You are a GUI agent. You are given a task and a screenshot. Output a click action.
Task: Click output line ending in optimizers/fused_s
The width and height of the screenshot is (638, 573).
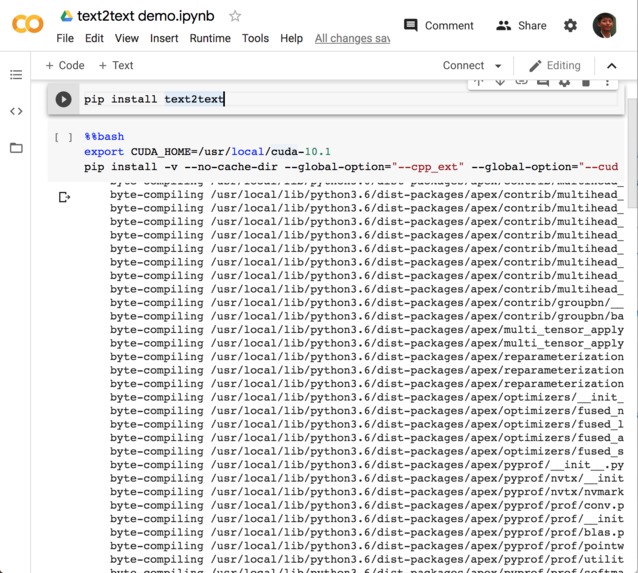367,451
